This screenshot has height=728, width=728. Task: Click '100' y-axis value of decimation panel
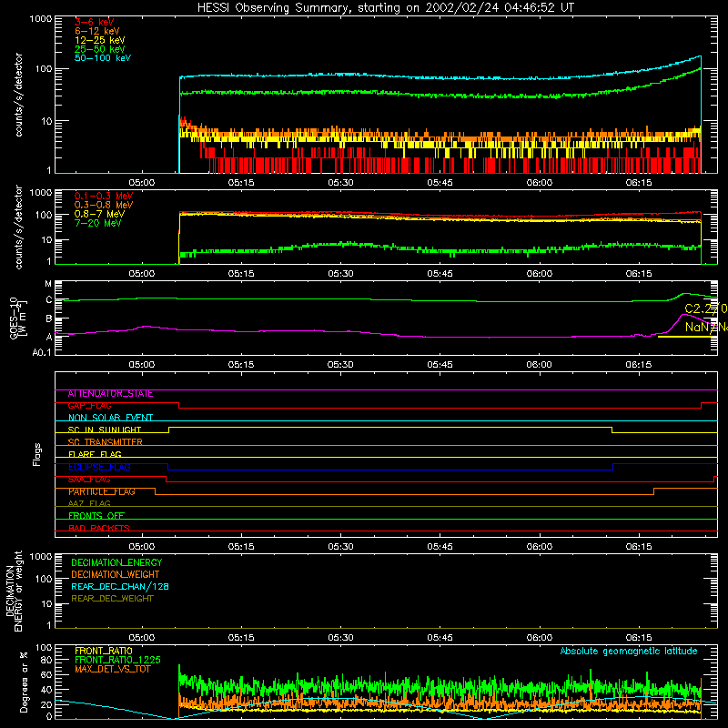pyautogui.click(x=44, y=579)
